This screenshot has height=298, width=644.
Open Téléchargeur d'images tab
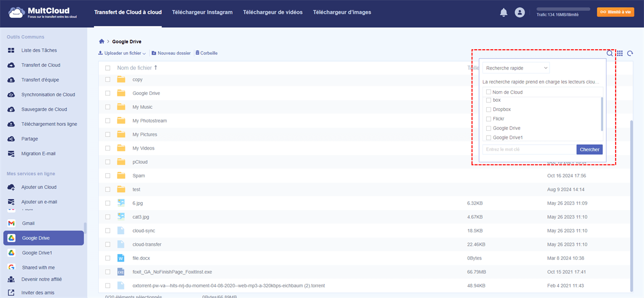point(342,12)
